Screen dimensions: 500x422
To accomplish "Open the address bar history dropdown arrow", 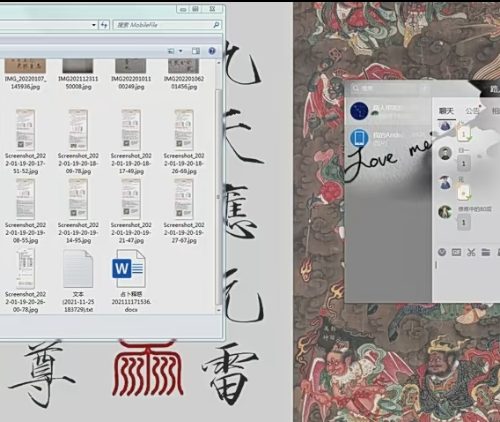I will click(94, 25).
